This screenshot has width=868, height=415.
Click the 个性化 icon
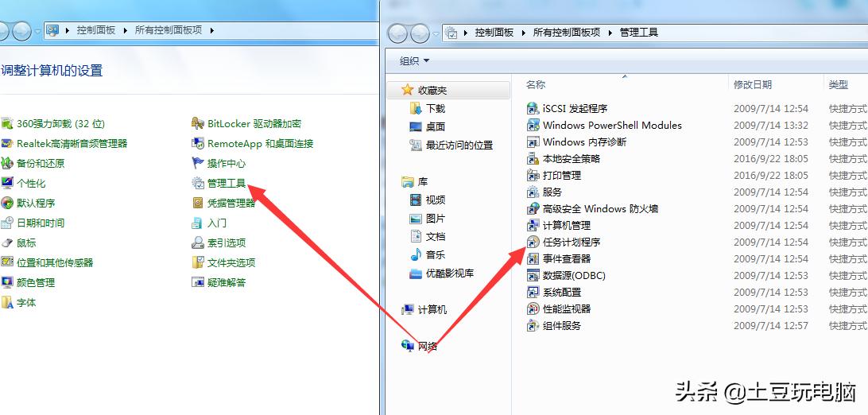(6, 183)
